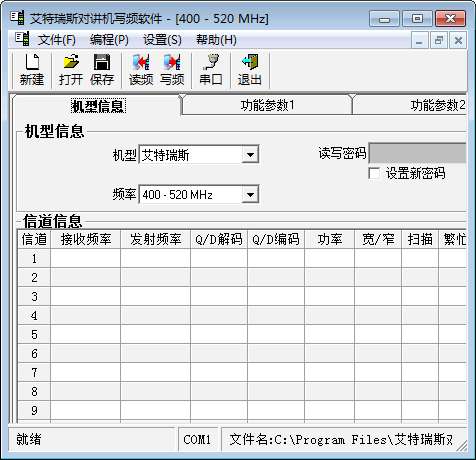The width and height of the screenshot is (476, 460).
Task: Click the 接收频率 cell for channel 3
Action: 86,296
